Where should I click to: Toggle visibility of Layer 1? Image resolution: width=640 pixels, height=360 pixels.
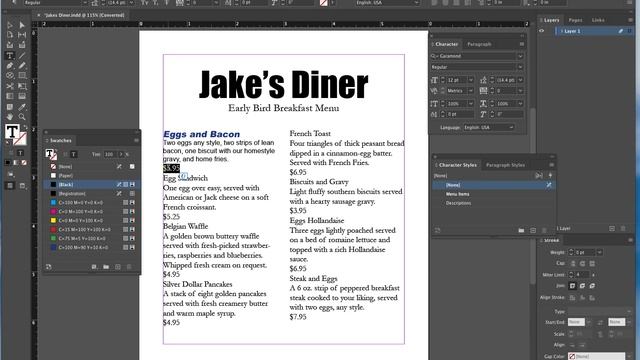tap(542, 31)
